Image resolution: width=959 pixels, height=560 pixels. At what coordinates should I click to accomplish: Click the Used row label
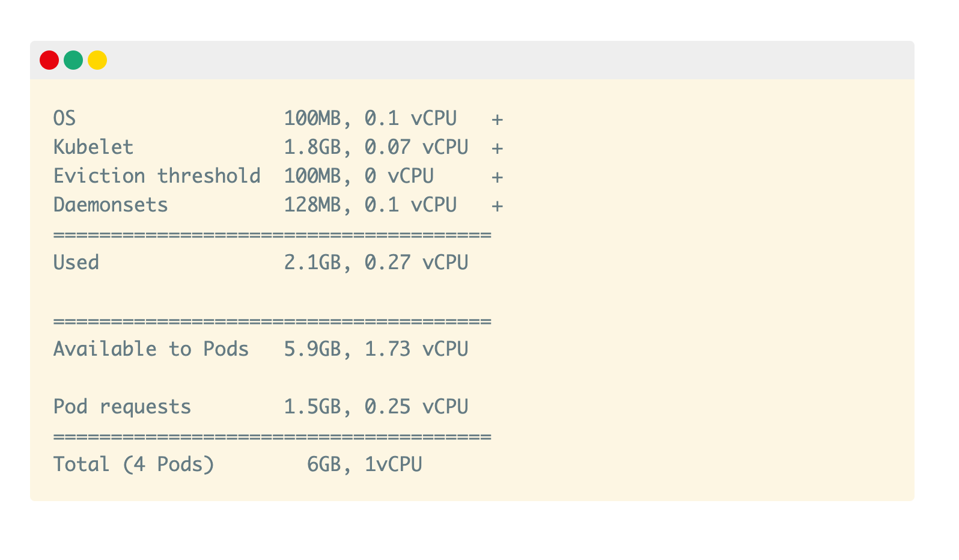point(76,263)
